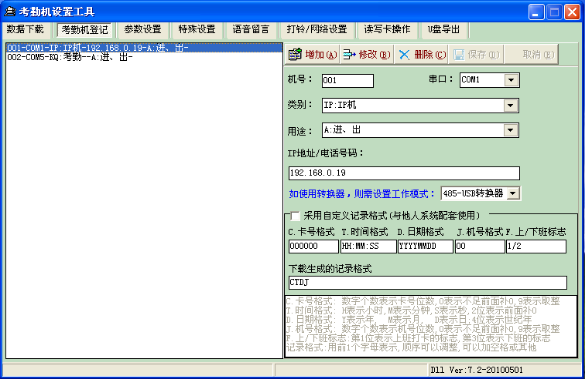Click the 机号 input field
Viewport: 585px width, 379px height.
tap(348, 81)
